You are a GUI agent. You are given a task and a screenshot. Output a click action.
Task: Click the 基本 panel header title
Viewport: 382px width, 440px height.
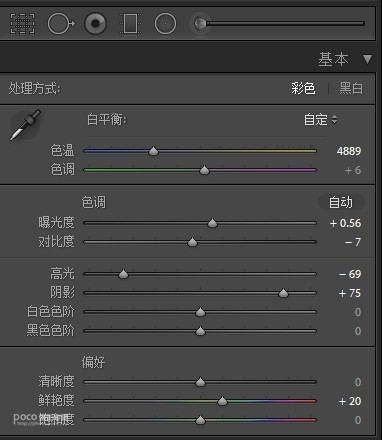[x=333, y=59]
